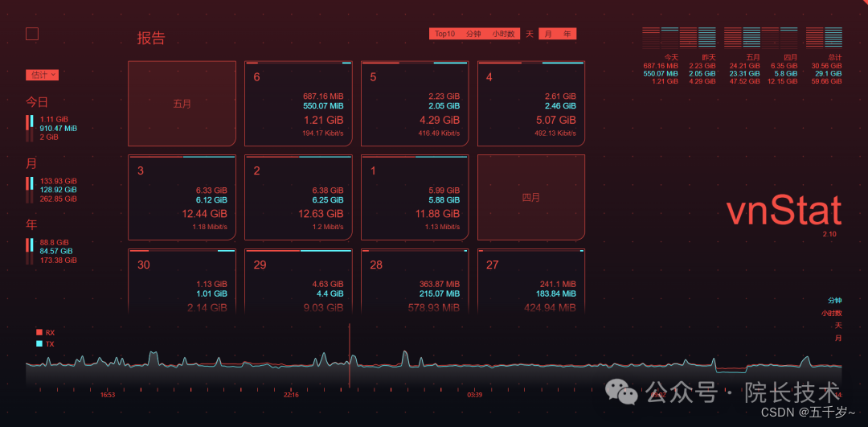The height and width of the screenshot is (427, 868).
Task: Click the 11.88 GiB total on day 1
Action: point(436,214)
